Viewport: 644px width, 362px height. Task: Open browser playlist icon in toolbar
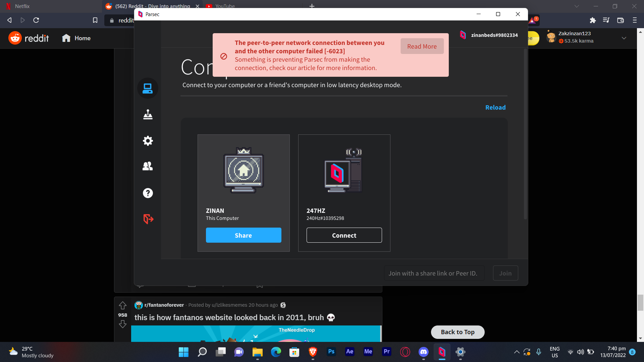[606, 20]
